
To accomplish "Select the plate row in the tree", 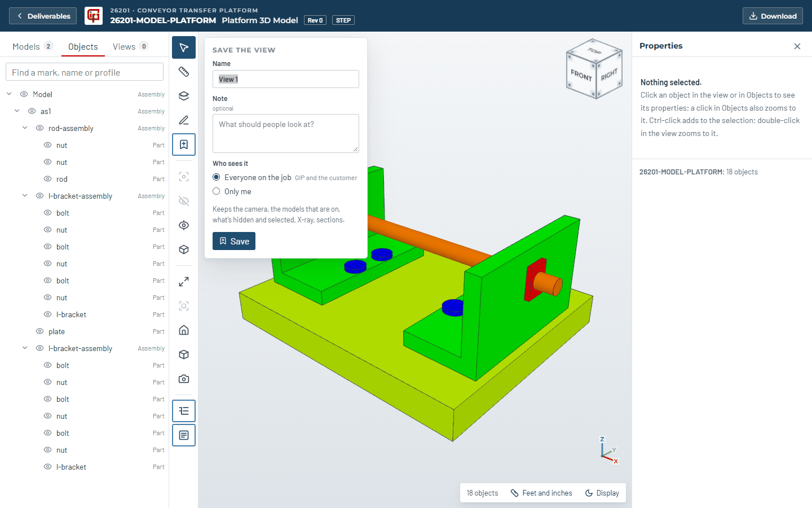I will (85, 331).
